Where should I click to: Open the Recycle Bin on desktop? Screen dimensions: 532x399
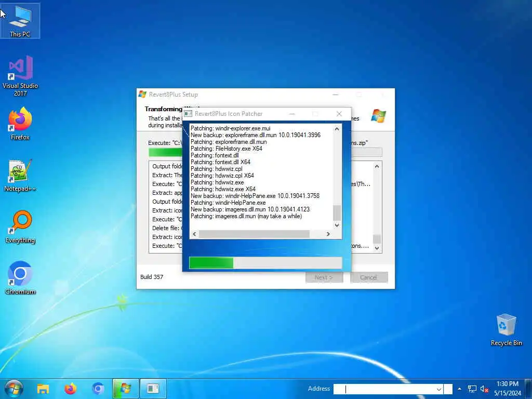(506, 330)
